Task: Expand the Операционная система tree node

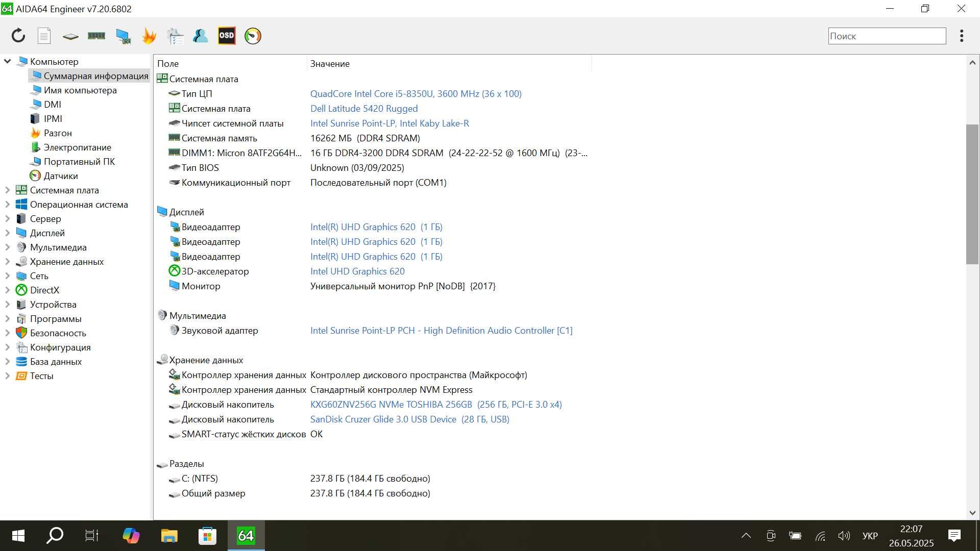Action: (7, 204)
